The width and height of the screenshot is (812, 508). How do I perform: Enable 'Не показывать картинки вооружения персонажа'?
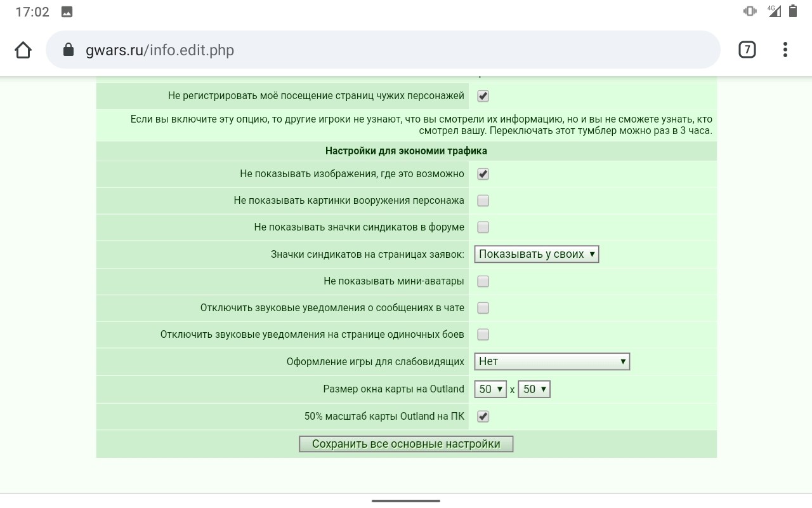point(483,201)
